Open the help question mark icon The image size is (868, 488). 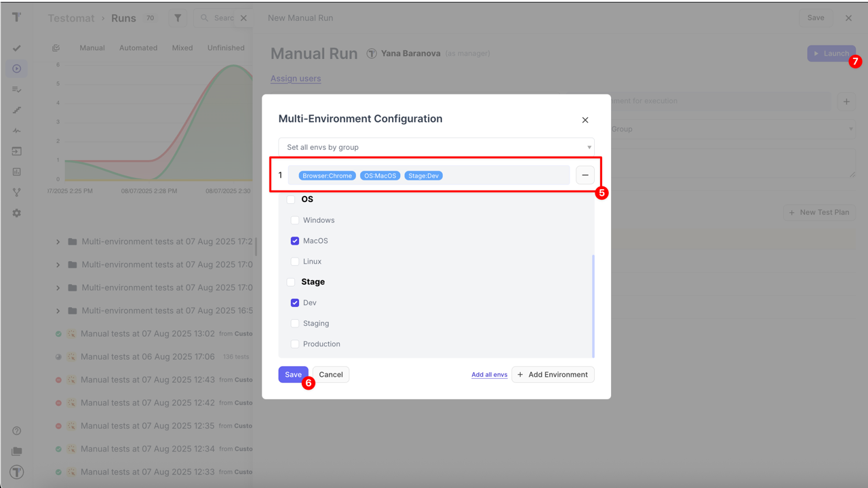pos(17,430)
